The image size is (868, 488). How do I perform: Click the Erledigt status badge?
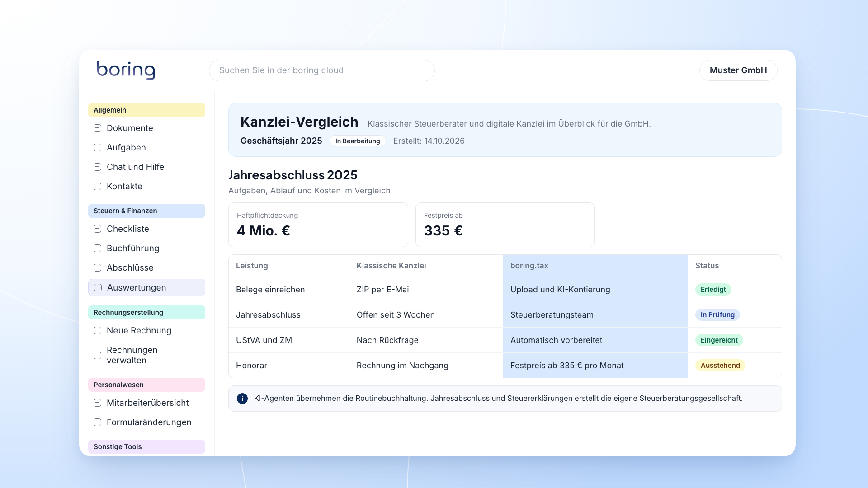click(x=713, y=290)
